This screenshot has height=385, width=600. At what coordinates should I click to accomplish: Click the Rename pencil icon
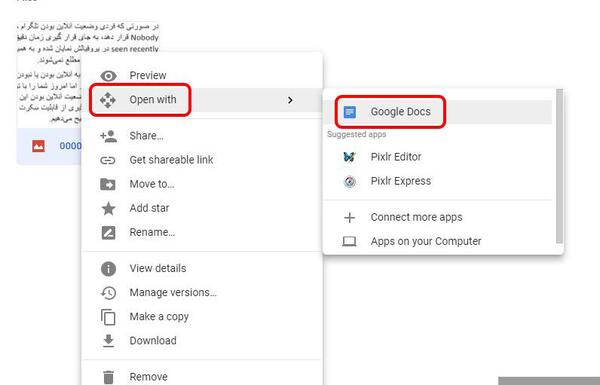click(108, 232)
